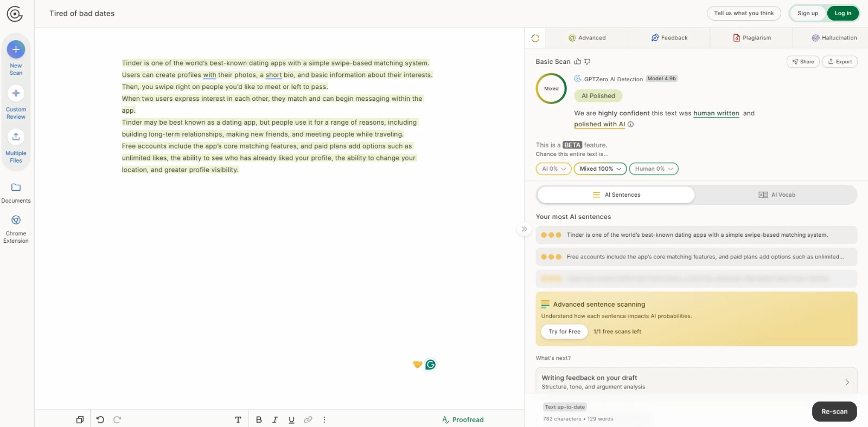This screenshot has width=868, height=427.
Task: Click the info icon beside polished with AI
Action: [631, 124]
